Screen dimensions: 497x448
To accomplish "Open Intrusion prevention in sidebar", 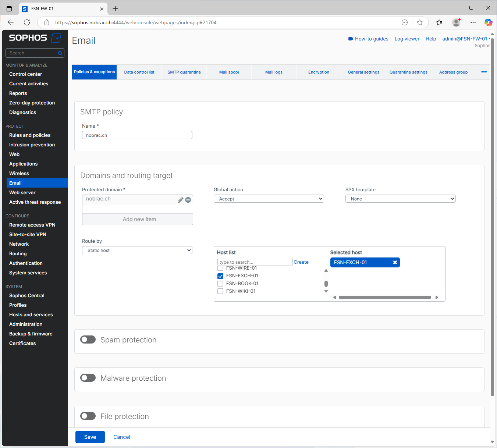I will click(x=32, y=145).
